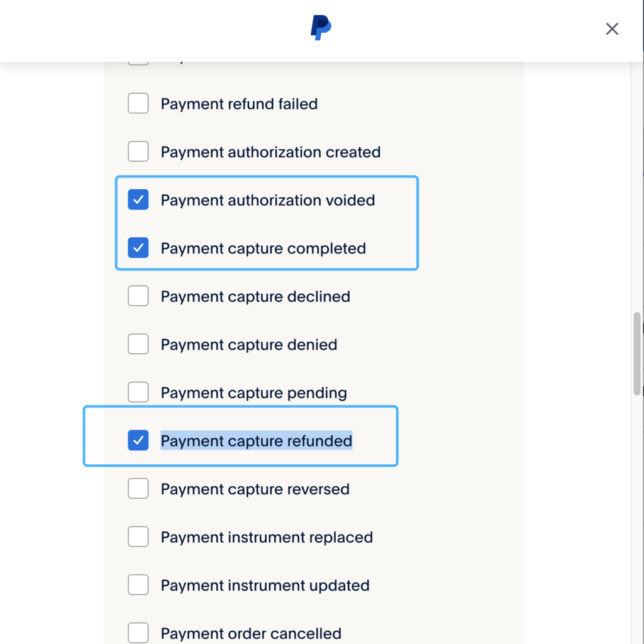
Task: Select Payment capture denied checkbox
Action: point(138,345)
